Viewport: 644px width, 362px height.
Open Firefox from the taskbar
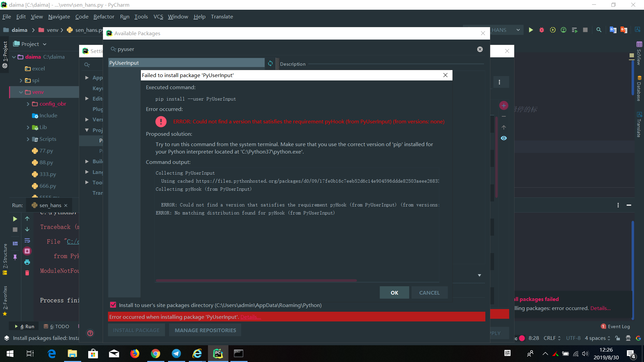pos(135,354)
